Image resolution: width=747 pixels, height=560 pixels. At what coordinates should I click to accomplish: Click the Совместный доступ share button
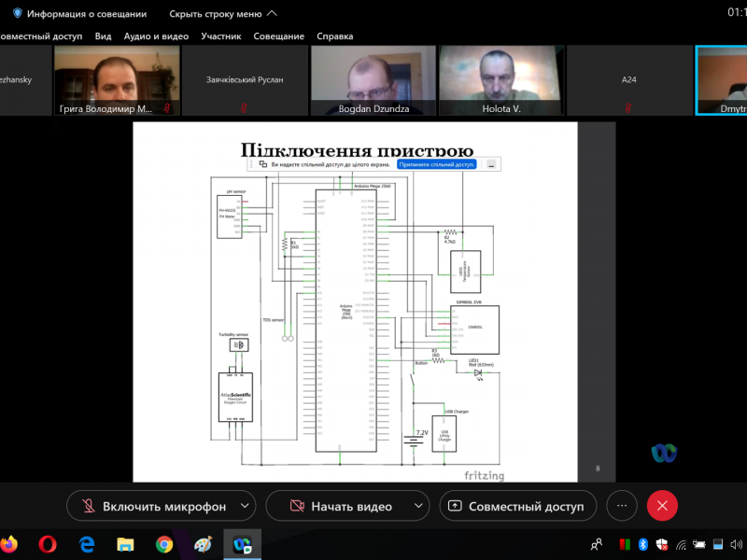point(517,506)
